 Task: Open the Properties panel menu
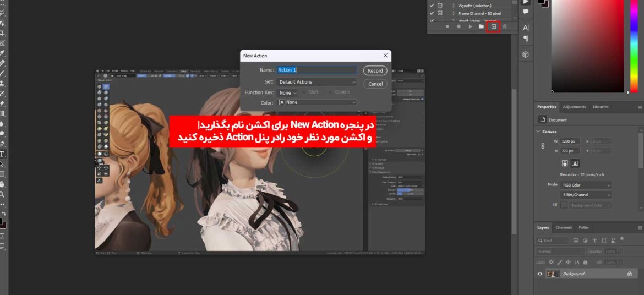pyautogui.click(x=640, y=107)
